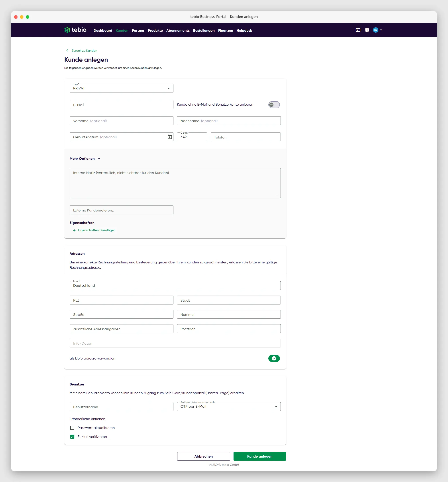Focus the Nachname input field
The image size is (448, 482).
coord(229,121)
